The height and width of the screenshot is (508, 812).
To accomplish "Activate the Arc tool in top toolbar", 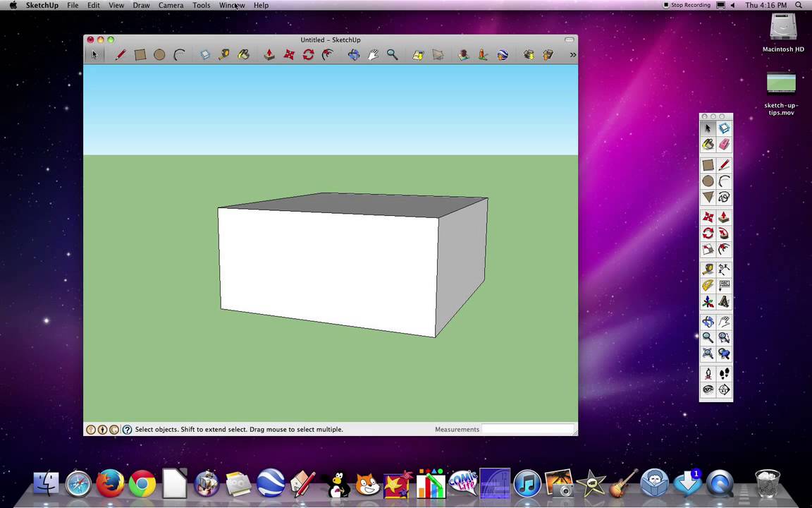I will (178, 54).
